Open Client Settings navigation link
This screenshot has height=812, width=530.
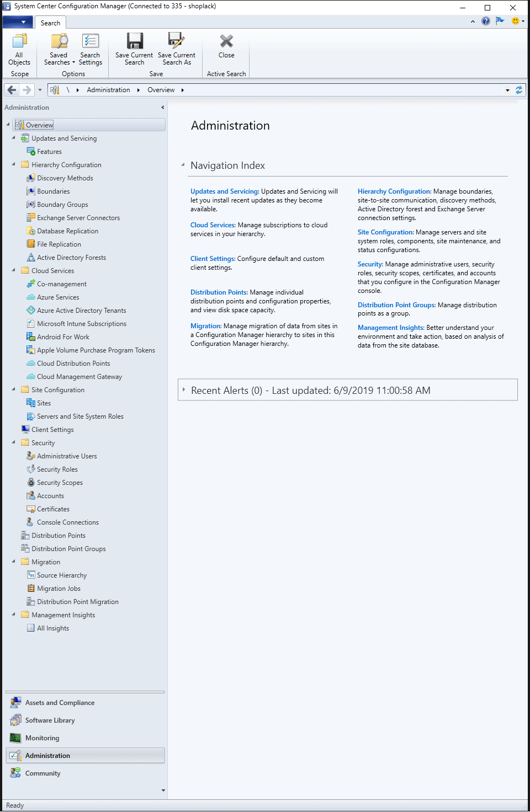[x=212, y=259]
